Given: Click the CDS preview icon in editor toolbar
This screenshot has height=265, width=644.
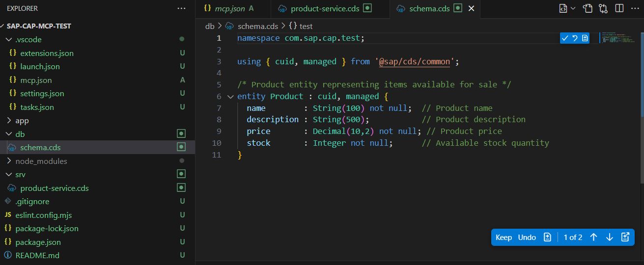Looking at the screenshot, I should 563,8.
